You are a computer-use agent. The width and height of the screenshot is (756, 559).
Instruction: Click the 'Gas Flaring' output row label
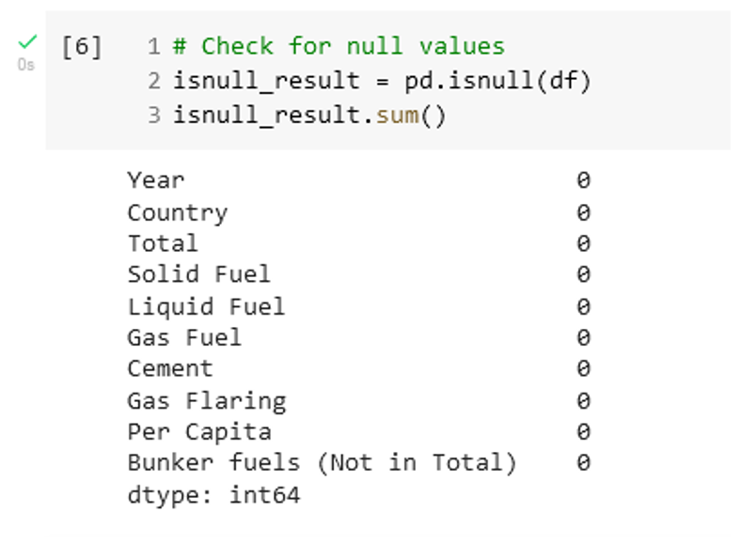click(x=206, y=401)
